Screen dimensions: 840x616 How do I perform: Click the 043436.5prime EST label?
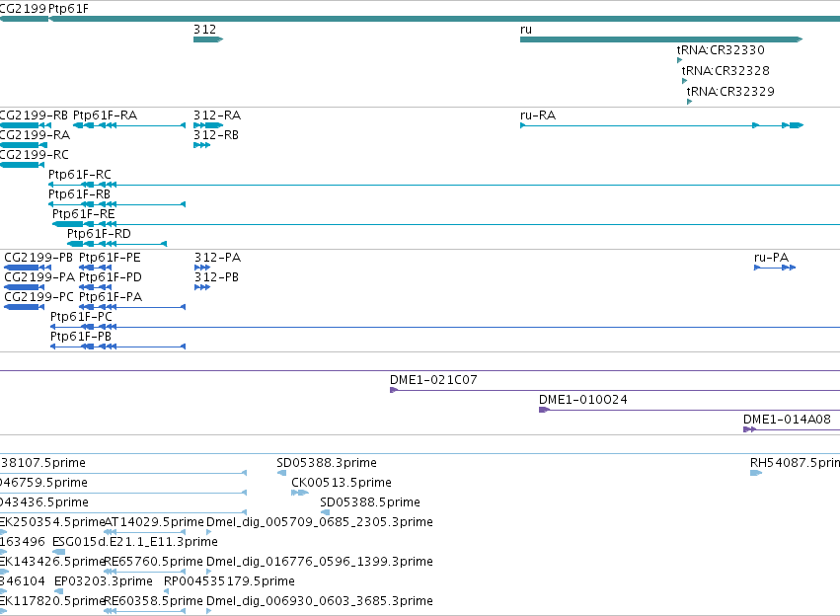(44, 502)
